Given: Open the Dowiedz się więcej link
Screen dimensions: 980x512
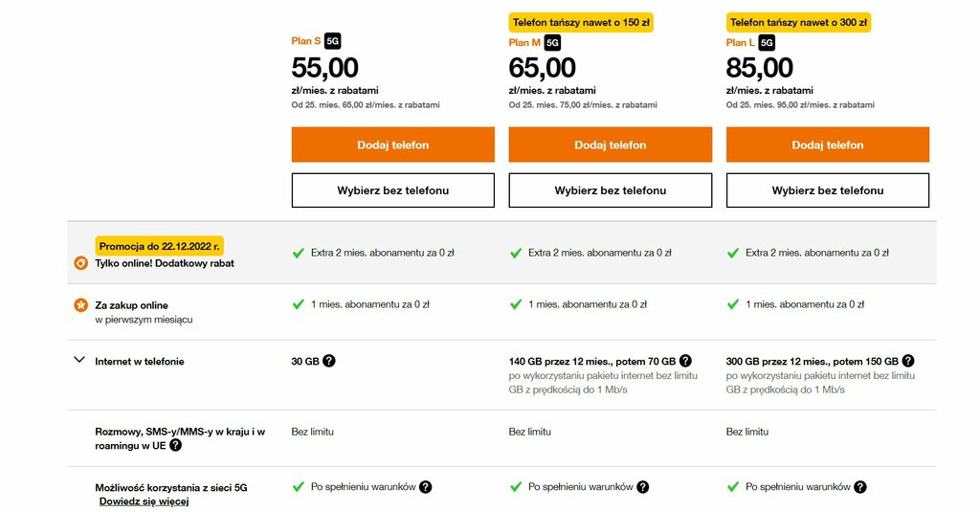Looking at the screenshot, I should 144,501.
